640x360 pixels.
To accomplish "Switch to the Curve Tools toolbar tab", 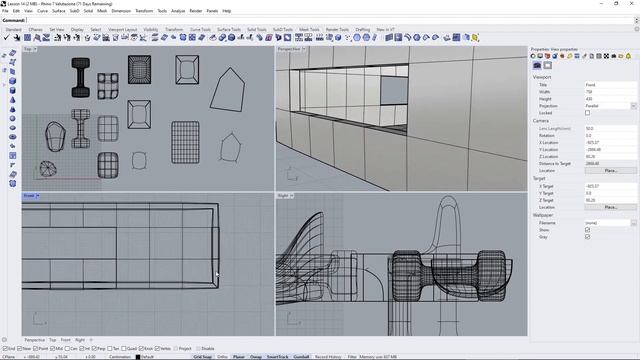I will click(x=200, y=29).
